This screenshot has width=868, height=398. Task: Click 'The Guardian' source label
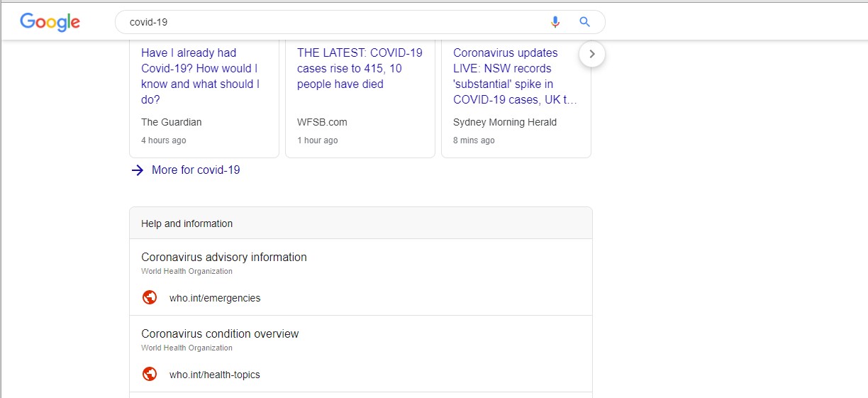click(x=172, y=122)
